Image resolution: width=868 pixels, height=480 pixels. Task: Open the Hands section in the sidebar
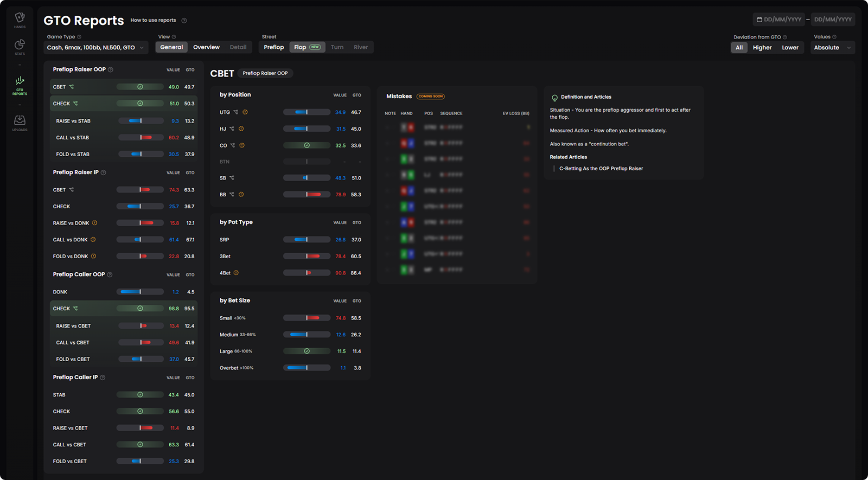[x=20, y=19]
